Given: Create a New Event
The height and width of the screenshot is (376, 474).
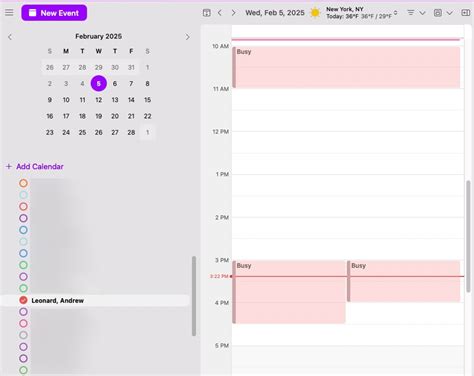Looking at the screenshot, I should (54, 13).
